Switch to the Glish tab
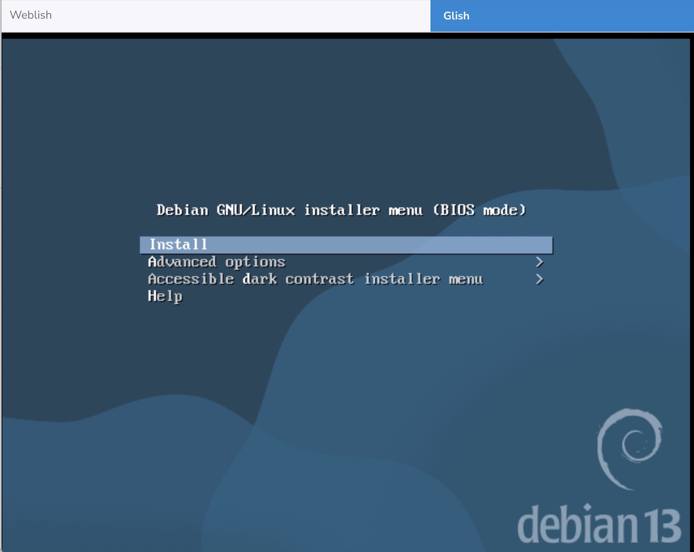The height and width of the screenshot is (552, 694). tap(562, 15)
